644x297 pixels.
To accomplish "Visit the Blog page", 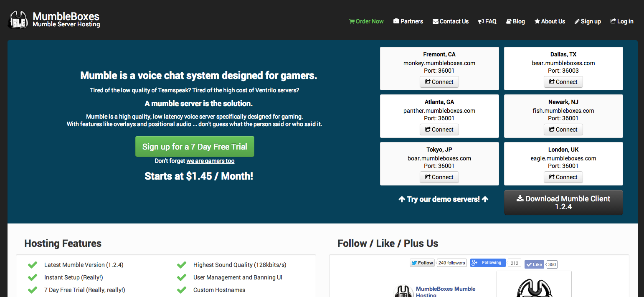I will [515, 21].
